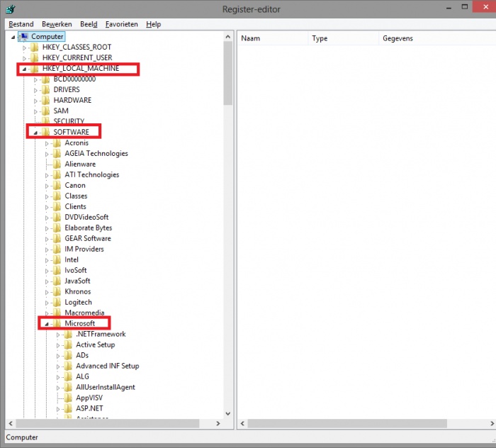This screenshot has height=448, width=496.
Task: Click the AppVISV folder icon
Action: click(68, 398)
